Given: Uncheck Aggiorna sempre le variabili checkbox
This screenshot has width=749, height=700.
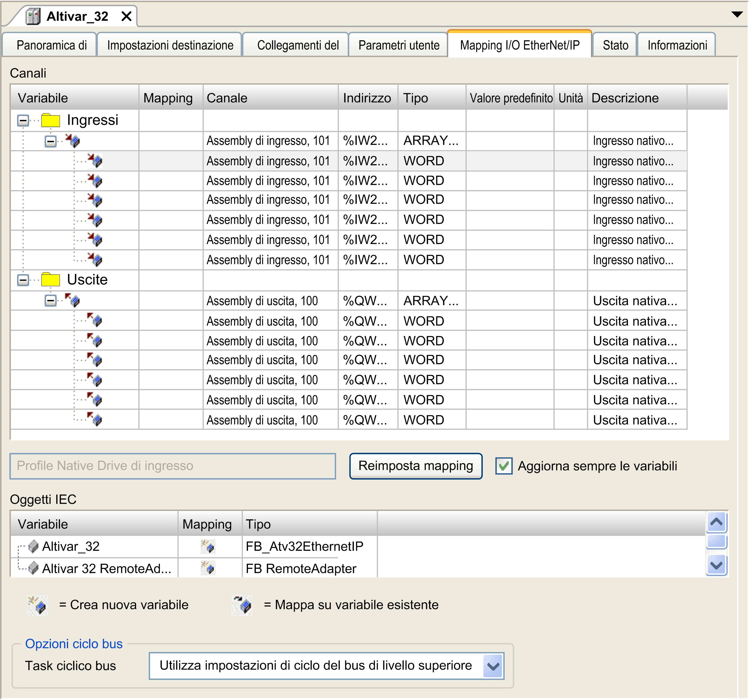Looking at the screenshot, I should click(x=504, y=466).
